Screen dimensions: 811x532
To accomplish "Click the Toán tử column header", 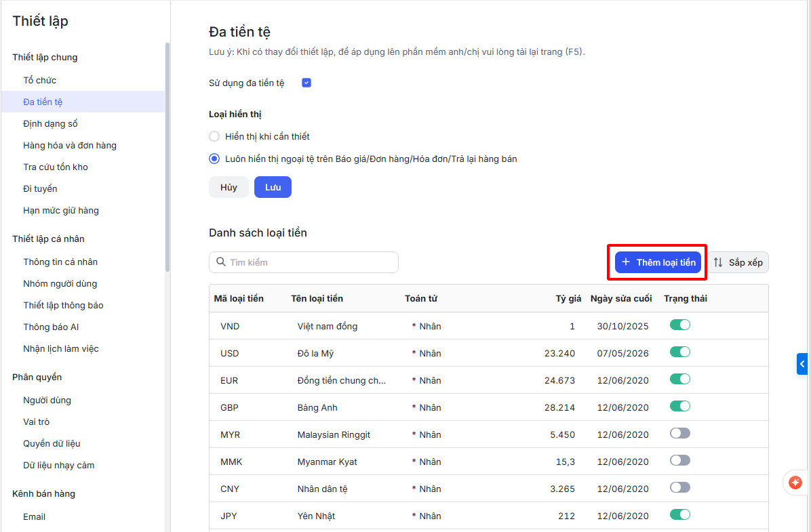I will pyautogui.click(x=421, y=298).
